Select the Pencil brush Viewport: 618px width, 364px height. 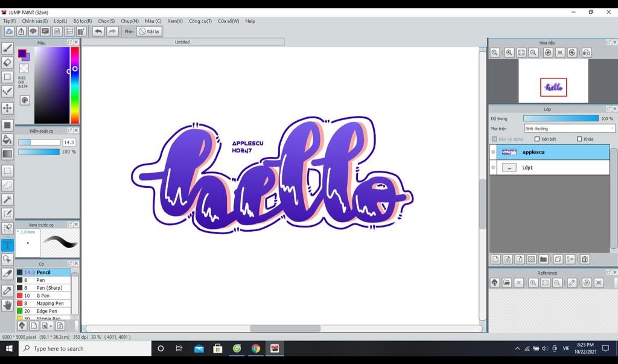(43, 272)
